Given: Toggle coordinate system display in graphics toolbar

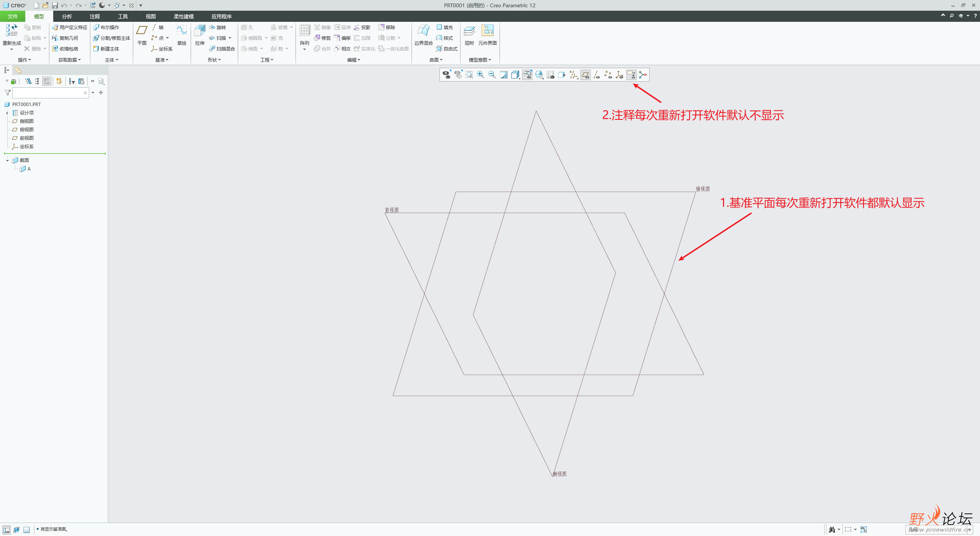Looking at the screenshot, I should (620, 75).
